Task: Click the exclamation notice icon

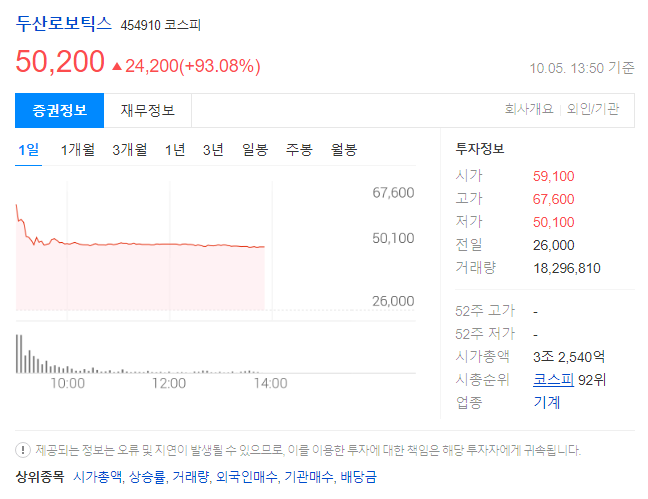Action: tap(23, 450)
